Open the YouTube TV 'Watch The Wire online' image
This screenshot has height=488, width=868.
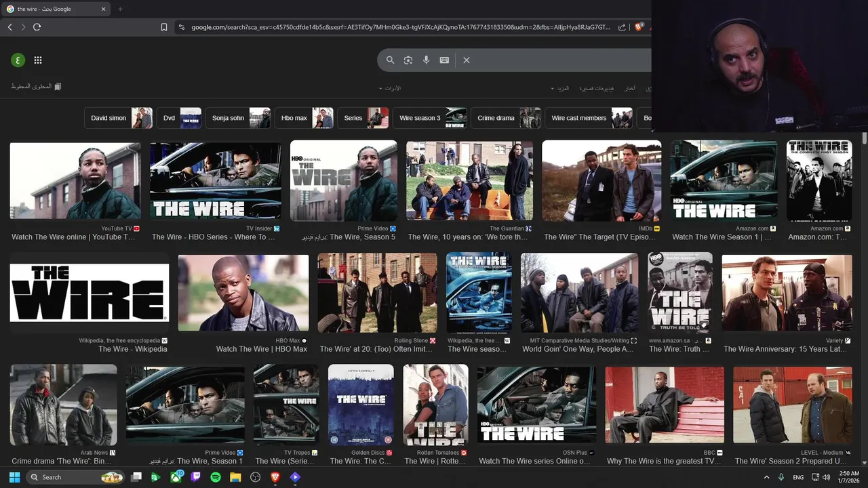75,180
